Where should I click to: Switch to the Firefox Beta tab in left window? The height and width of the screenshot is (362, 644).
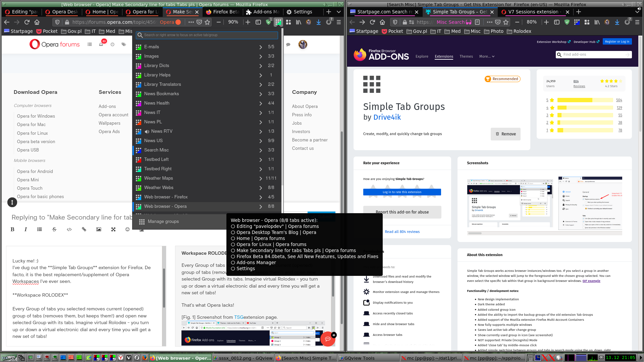pos(222,12)
